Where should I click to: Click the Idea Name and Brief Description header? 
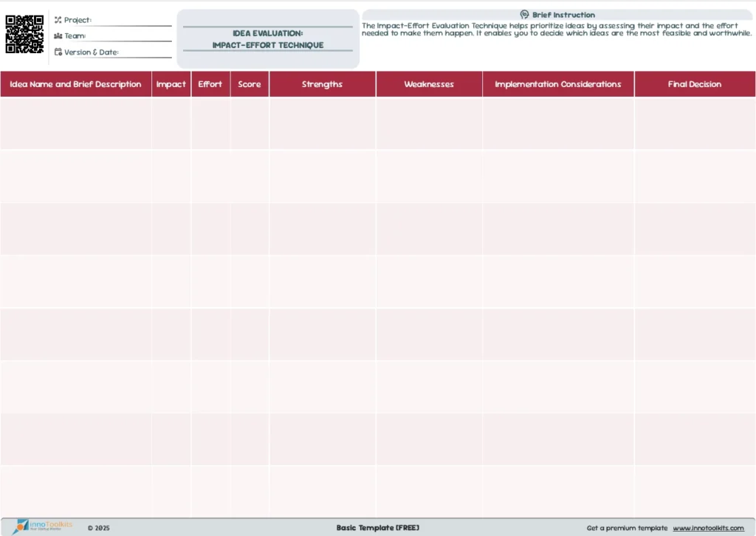coord(76,84)
